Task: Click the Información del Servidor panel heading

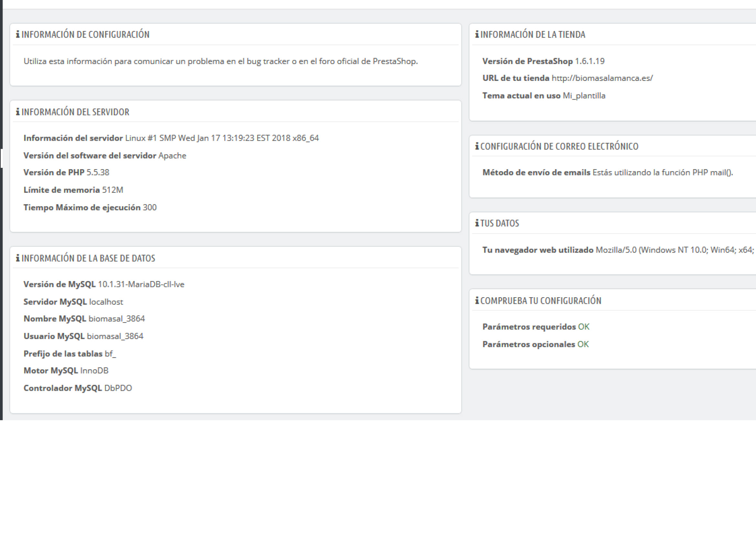Action: [x=75, y=112]
